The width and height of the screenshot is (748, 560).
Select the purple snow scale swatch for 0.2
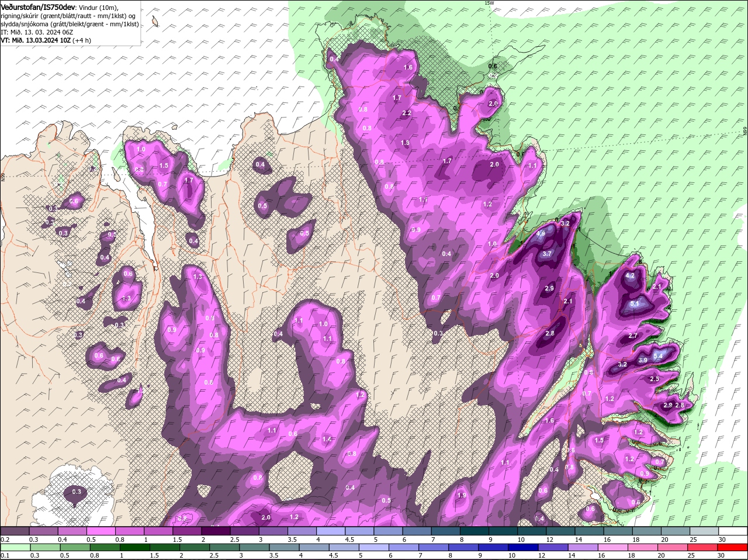tap(15, 531)
